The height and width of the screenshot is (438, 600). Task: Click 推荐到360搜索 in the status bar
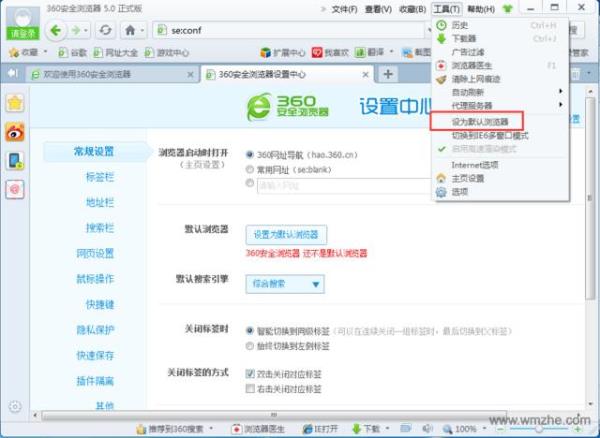coord(171,429)
